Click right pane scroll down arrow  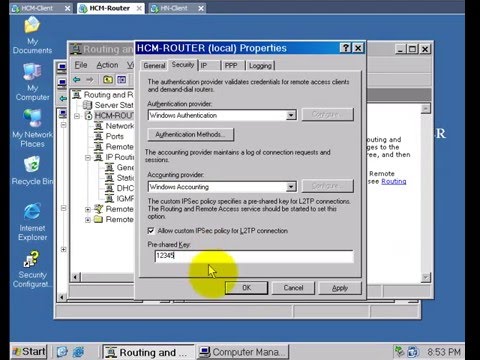point(426,277)
